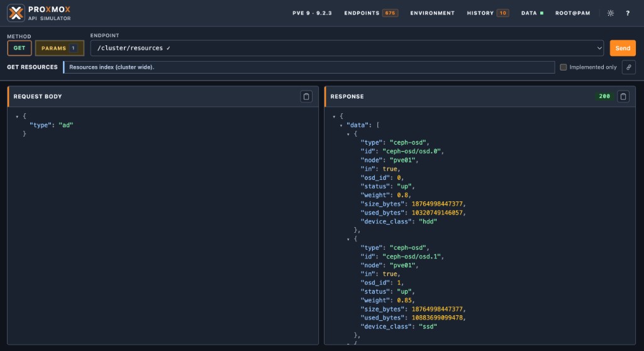Click the "ceph-osd/osd.1" id value
The height and width of the screenshot is (351, 644).
click(411, 257)
